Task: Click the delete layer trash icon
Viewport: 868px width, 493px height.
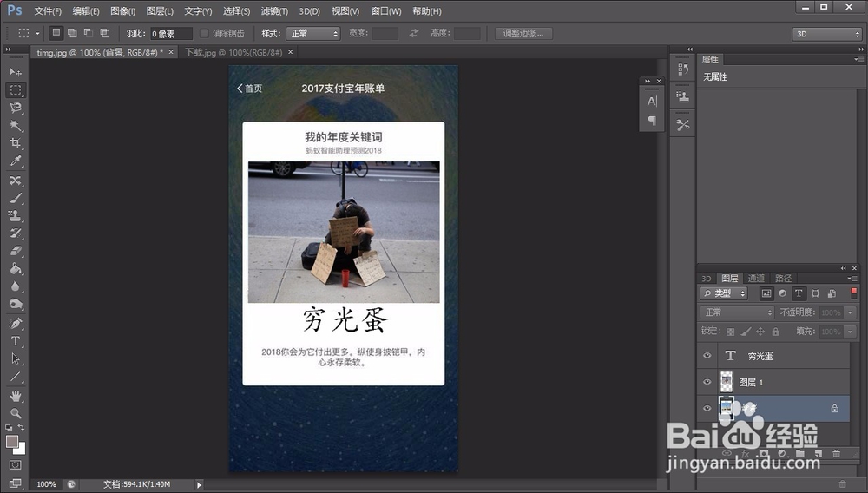Action: [837, 453]
